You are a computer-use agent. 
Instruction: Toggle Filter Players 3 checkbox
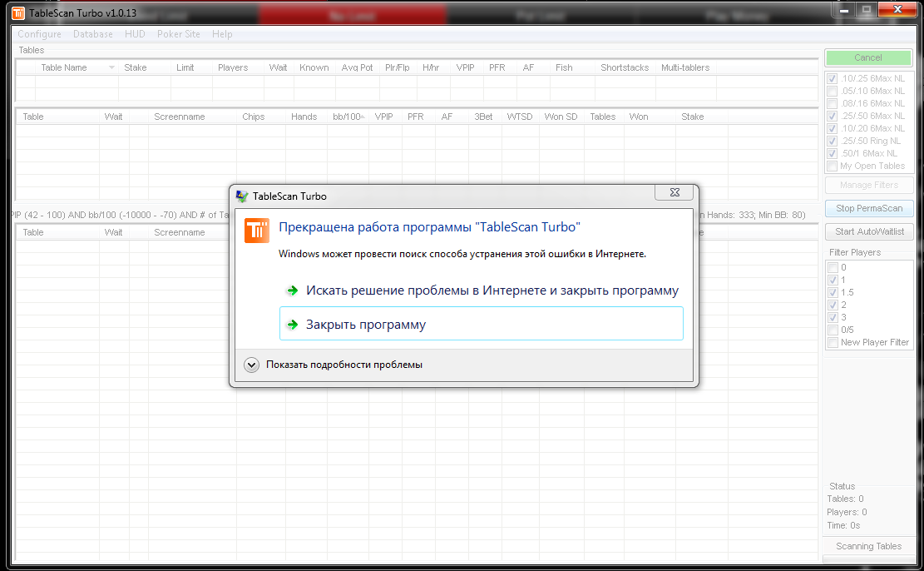833,317
